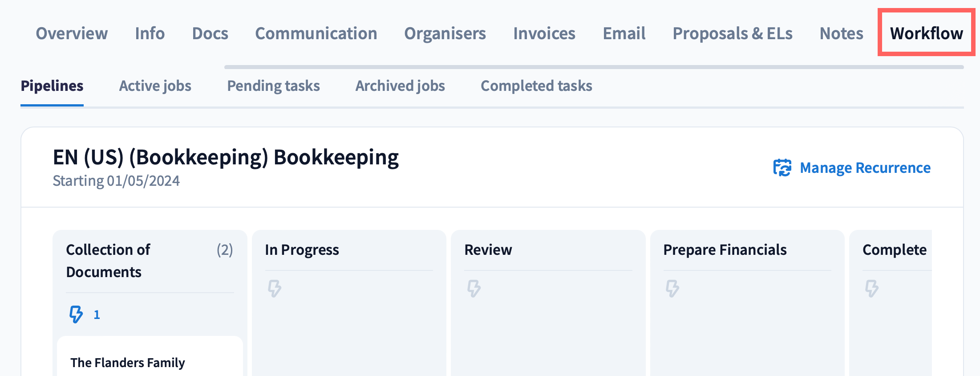Click the automation bolt icon in Collection of Documents
The height and width of the screenshot is (376, 980).
point(76,314)
